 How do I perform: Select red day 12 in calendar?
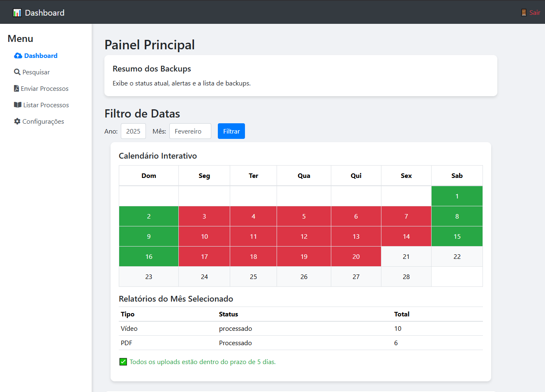[x=304, y=236]
